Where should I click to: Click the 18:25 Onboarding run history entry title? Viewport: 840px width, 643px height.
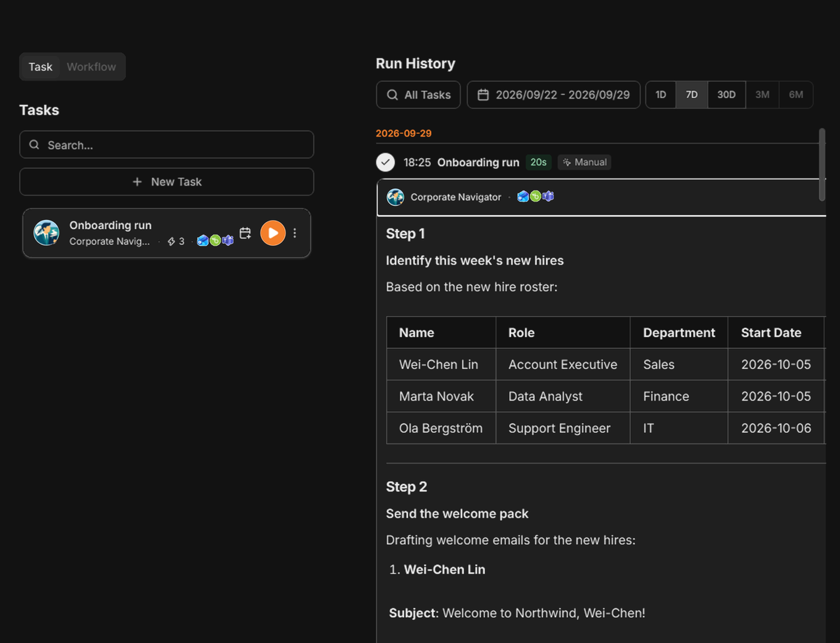click(x=478, y=163)
